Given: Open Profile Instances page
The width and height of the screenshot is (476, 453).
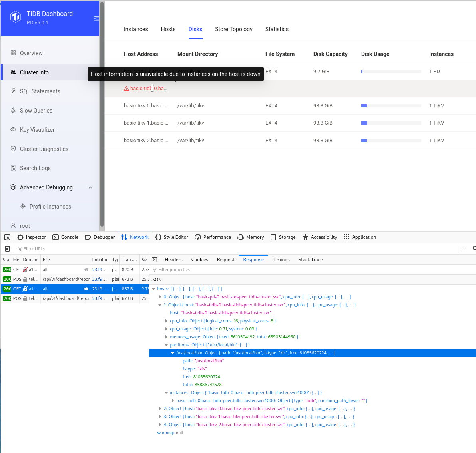Looking at the screenshot, I should coord(50,207).
